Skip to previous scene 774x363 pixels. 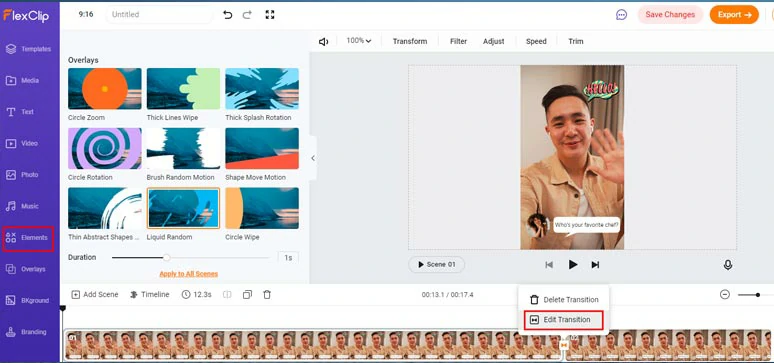coord(549,265)
